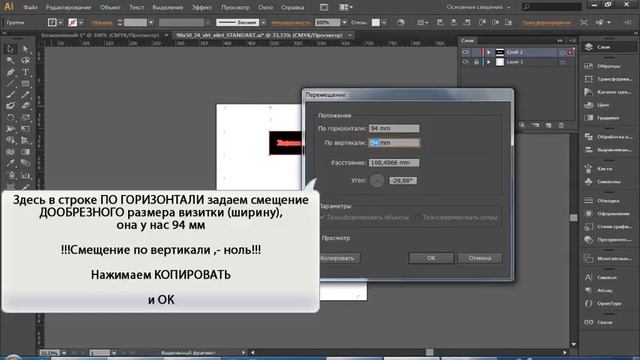Screen dimensions: 640x360
Task: Select the Pencil tool
Action: 25,95
